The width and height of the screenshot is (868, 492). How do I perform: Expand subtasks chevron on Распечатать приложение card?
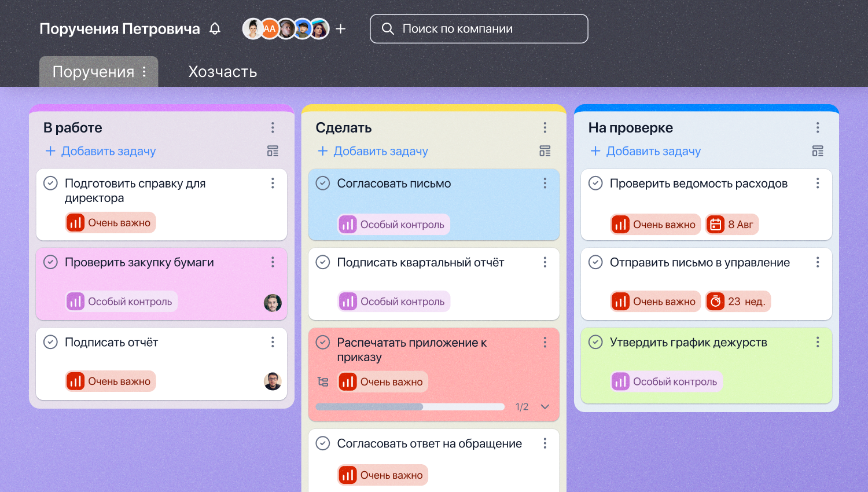click(545, 407)
